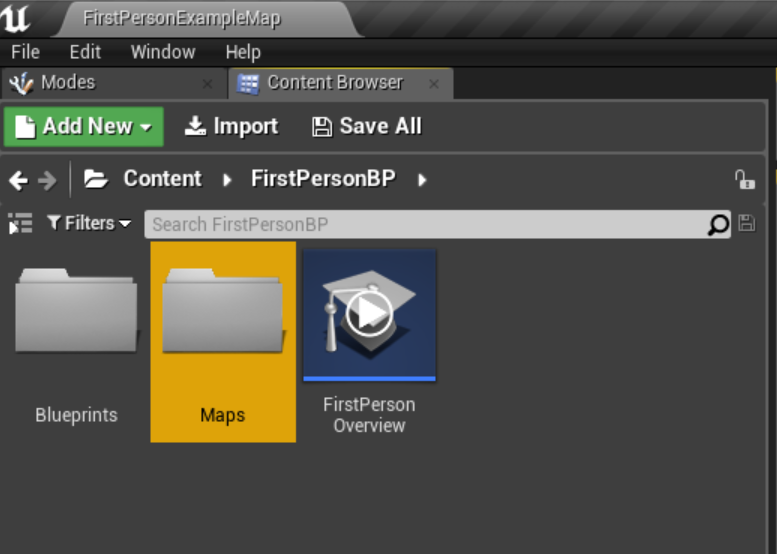
Task: Open the Add New dropdown
Action: pos(84,127)
